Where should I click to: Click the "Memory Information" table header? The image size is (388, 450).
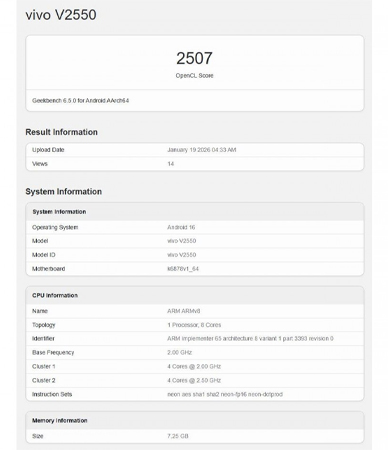coord(59,421)
